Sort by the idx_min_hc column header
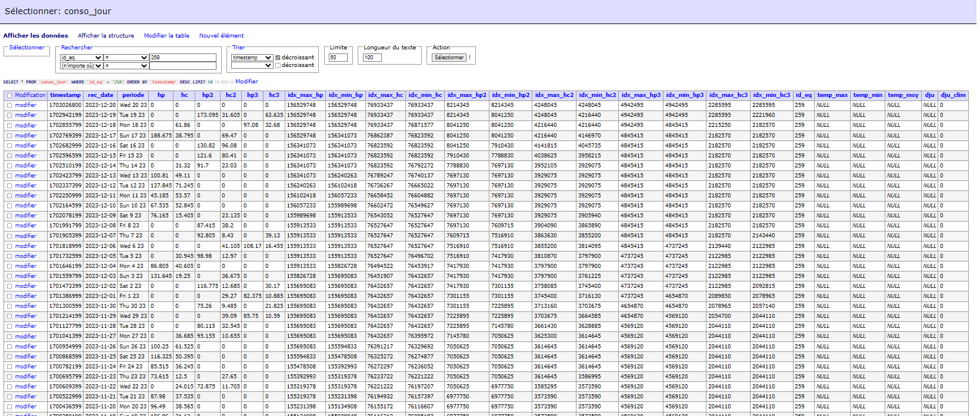 tap(425, 95)
